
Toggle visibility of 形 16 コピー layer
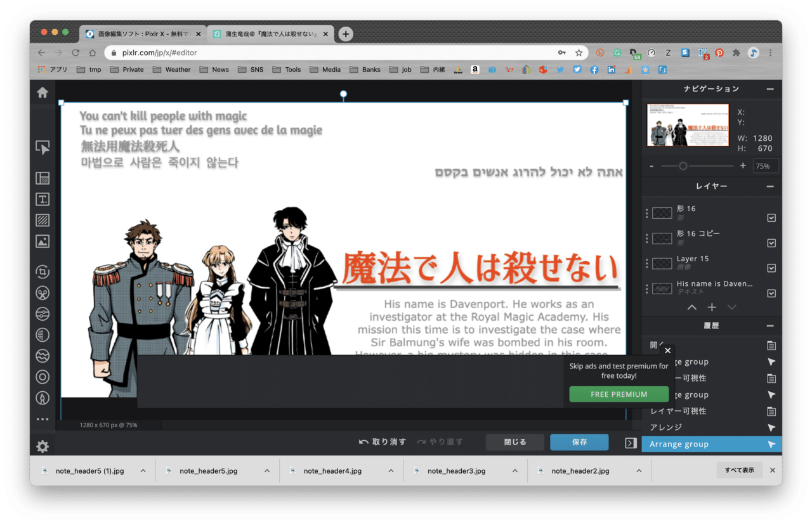771,243
